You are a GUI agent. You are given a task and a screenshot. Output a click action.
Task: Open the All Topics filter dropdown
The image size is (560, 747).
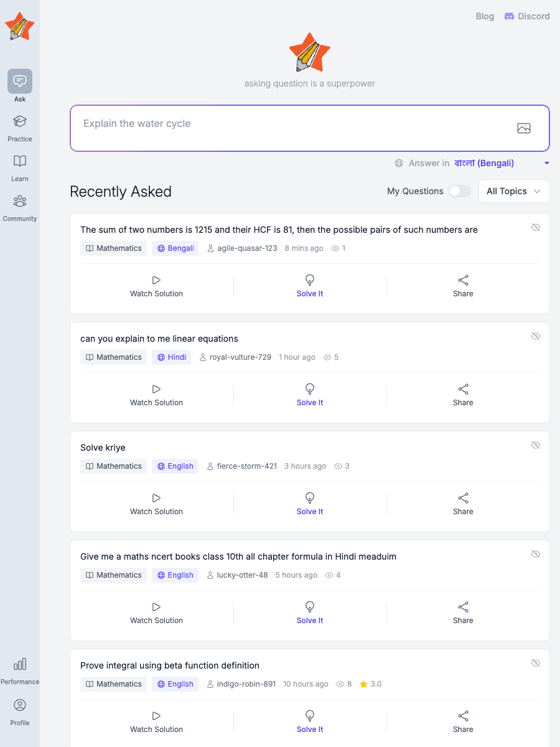click(513, 191)
